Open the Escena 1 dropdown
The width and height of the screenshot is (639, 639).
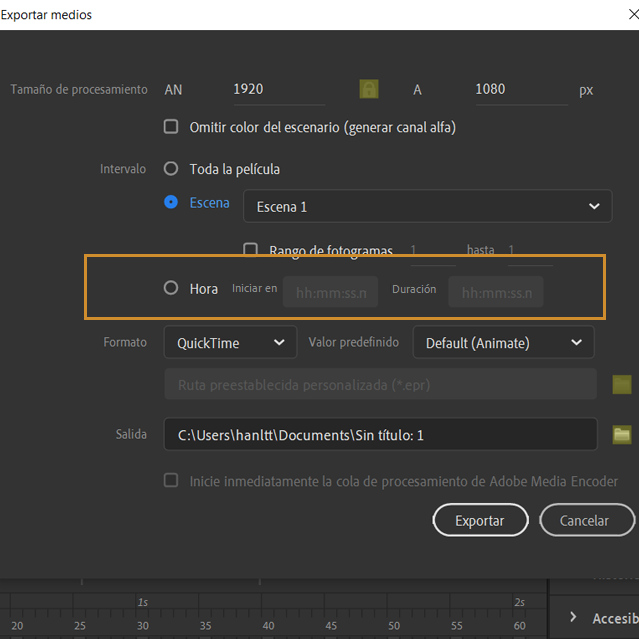(427, 206)
